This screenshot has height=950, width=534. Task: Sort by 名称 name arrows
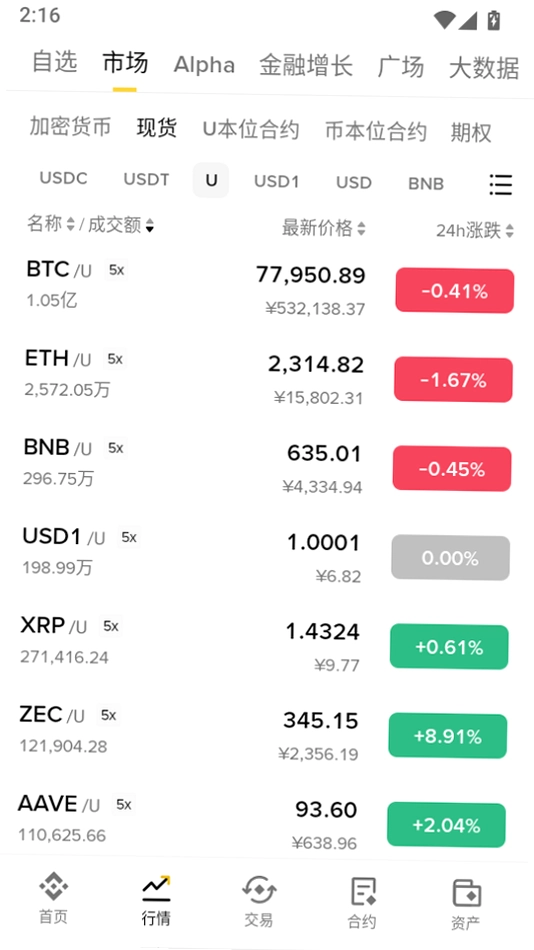pyautogui.click(x=70, y=225)
